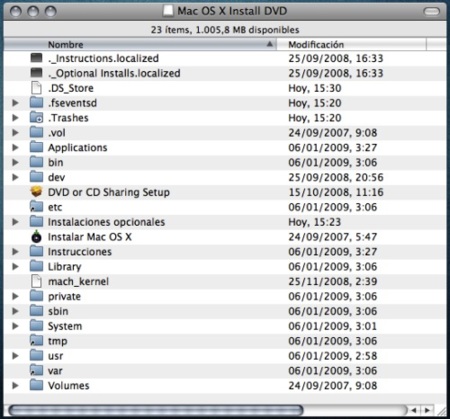Image resolution: width=450 pixels, height=419 pixels.
Task: Click the scroll right arrow button
Action: [x=427, y=410]
